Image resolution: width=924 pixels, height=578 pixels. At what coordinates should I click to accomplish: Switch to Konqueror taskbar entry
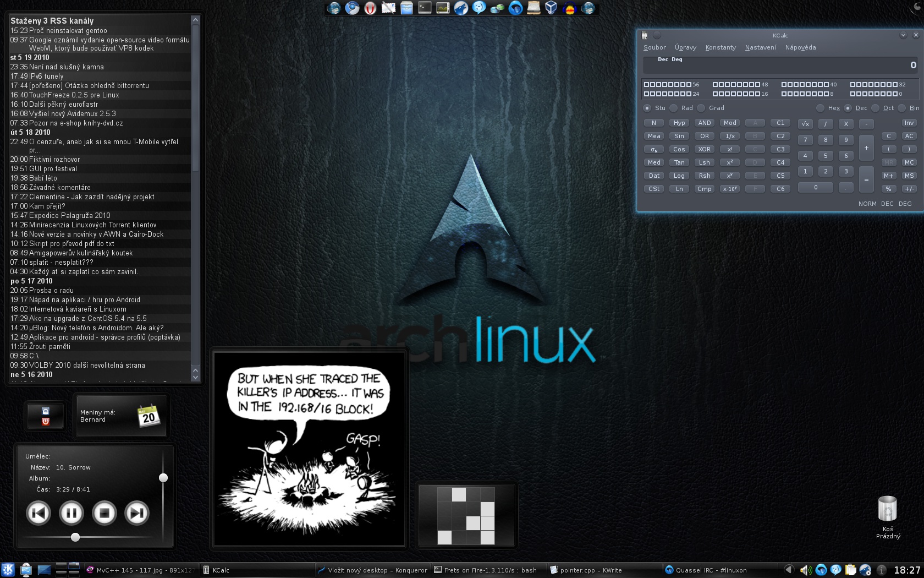coord(372,570)
